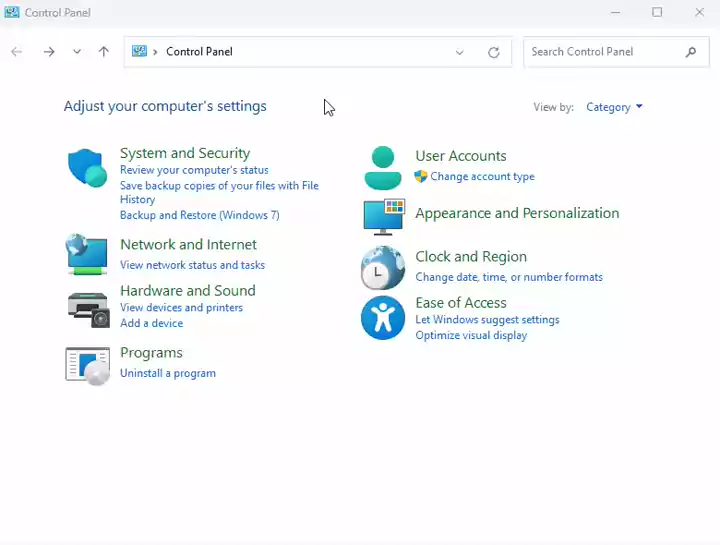720x545 pixels.
Task: Select Optimize visual display link
Action: [x=471, y=335]
